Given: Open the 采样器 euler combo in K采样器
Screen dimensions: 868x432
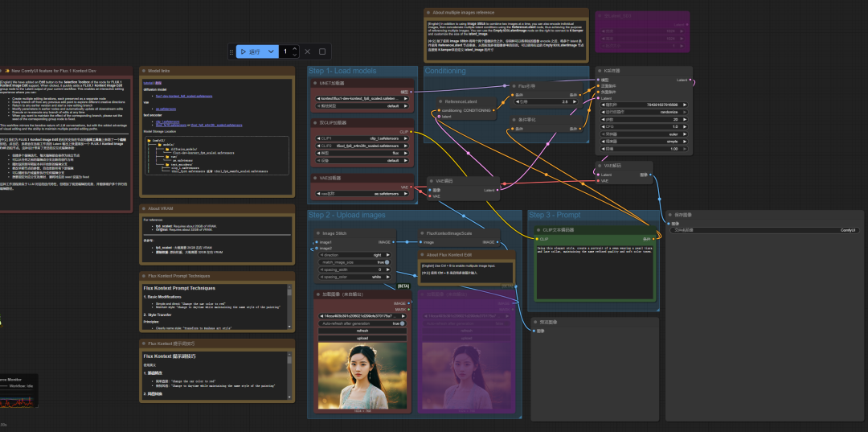Looking at the screenshot, I should point(645,134).
